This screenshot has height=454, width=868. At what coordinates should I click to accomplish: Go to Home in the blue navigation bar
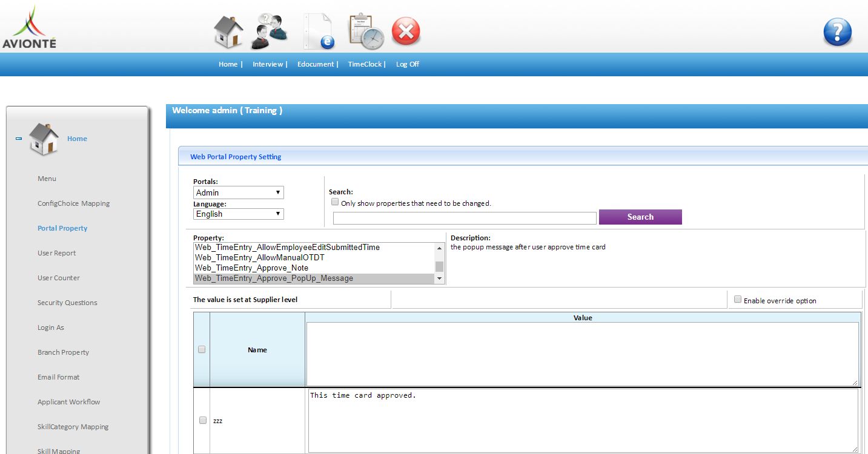(228, 64)
